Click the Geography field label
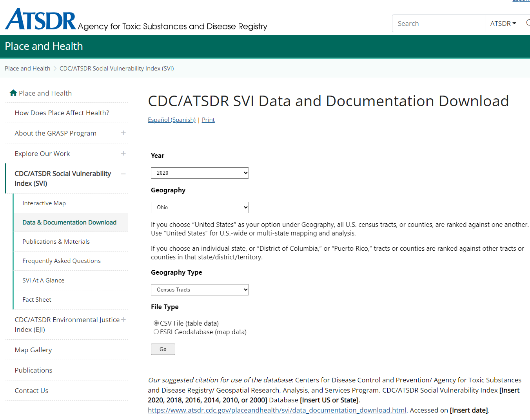The height and width of the screenshot is (420, 530). pyautogui.click(x=168, y=190)
